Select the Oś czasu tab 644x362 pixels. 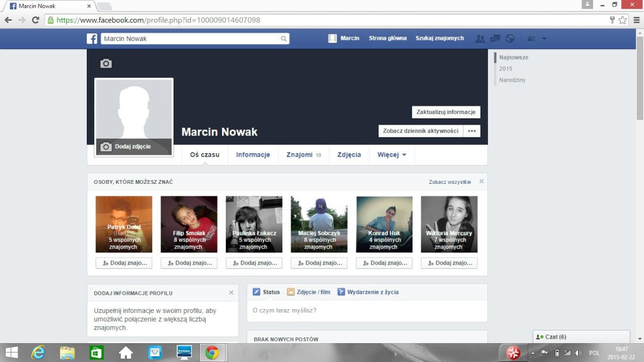point(204,155)
